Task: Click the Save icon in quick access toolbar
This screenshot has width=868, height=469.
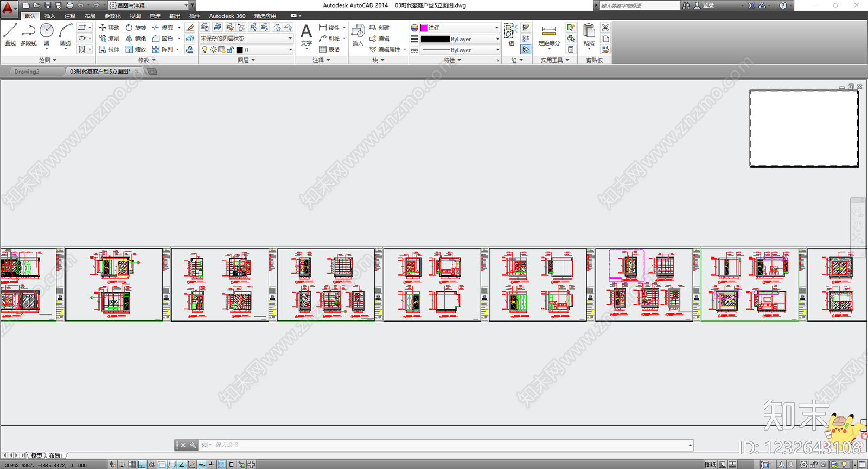Action: (48, 5)
